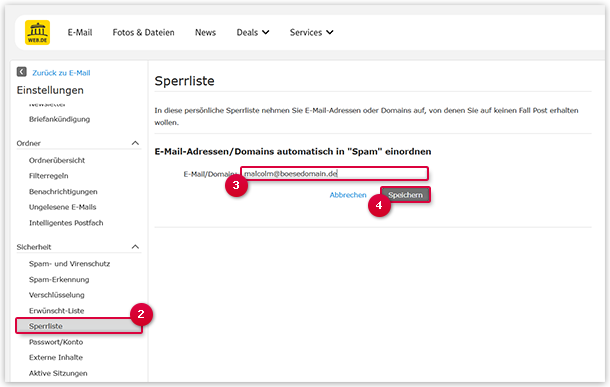
Task: Click the heading about automatic "Spam" sorting
Action: click(293, 151)
